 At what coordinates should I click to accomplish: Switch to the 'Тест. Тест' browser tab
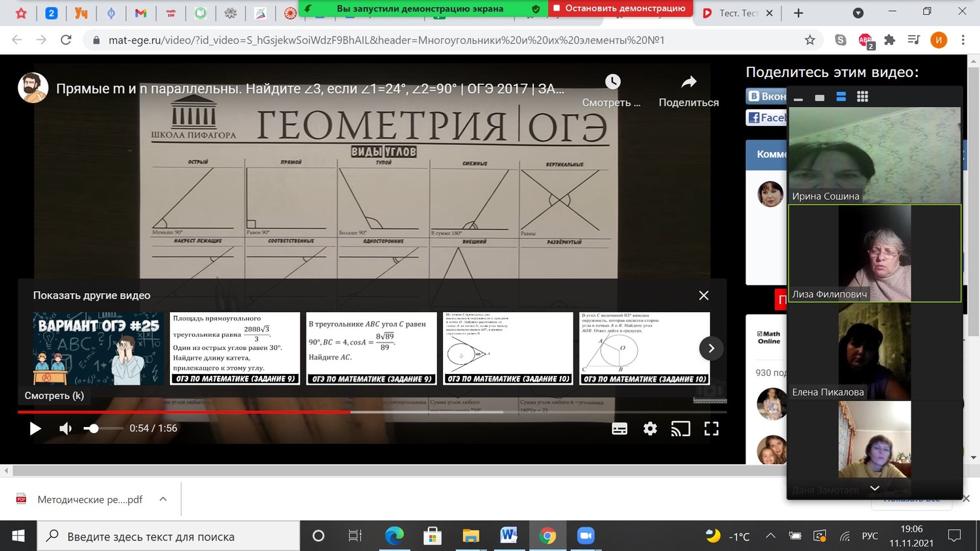click(738, 13)
